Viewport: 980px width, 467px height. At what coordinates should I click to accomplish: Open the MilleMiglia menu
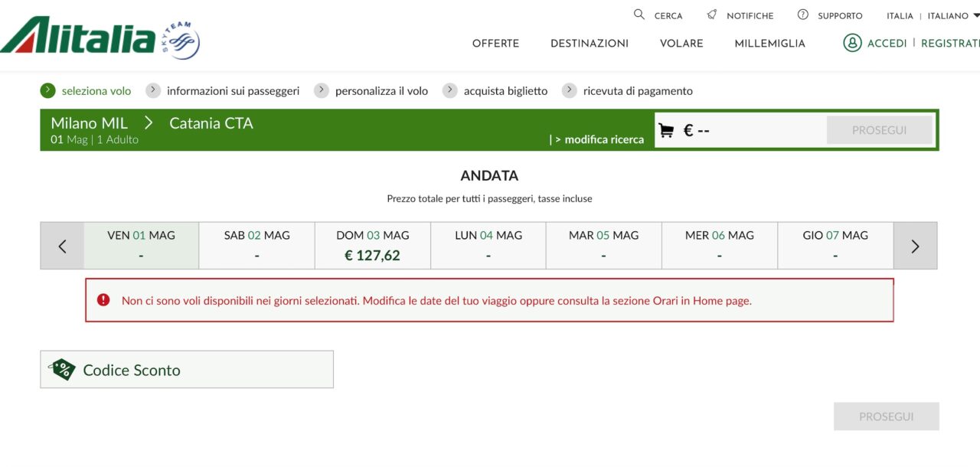coord(769,44)
